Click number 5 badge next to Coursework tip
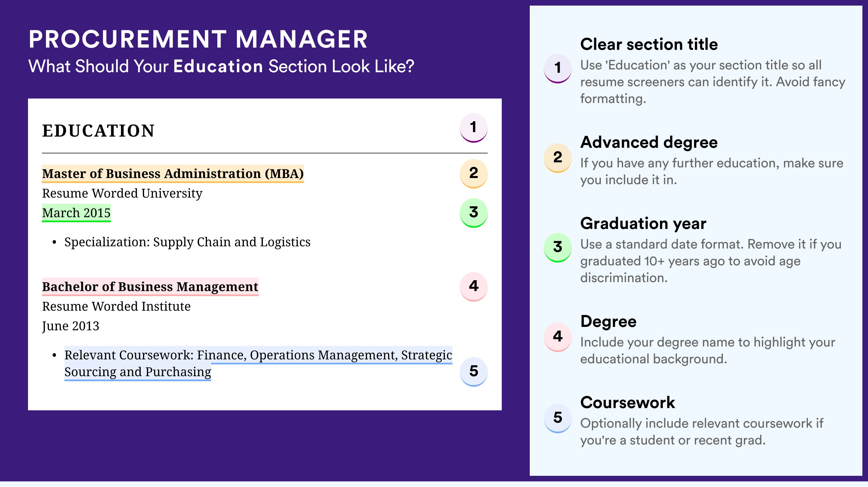This screenshot has width=868, height=487. [558, 418]
